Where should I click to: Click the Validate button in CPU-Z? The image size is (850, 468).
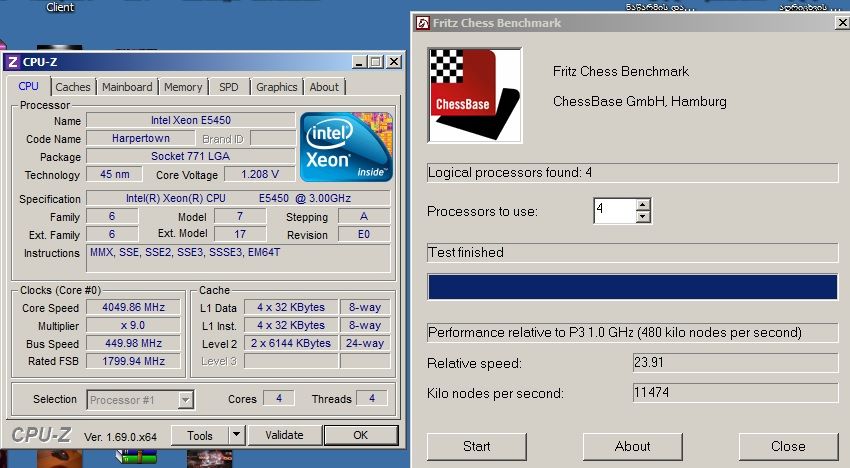(283, 435)
